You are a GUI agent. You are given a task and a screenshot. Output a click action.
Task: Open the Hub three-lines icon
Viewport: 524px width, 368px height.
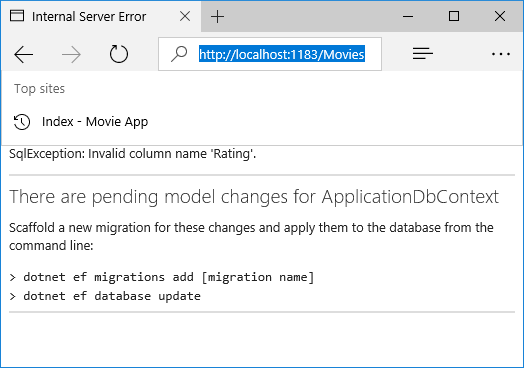coord(422,53)
